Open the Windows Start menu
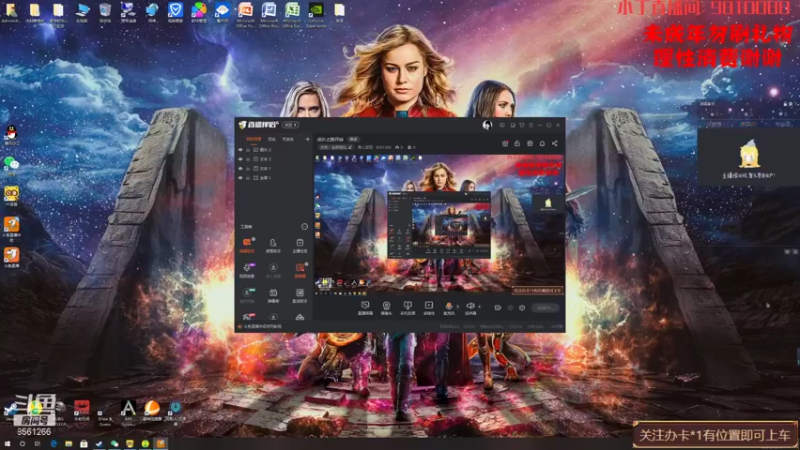The height and width of the screenshot is (450, 800). point(7,444)
